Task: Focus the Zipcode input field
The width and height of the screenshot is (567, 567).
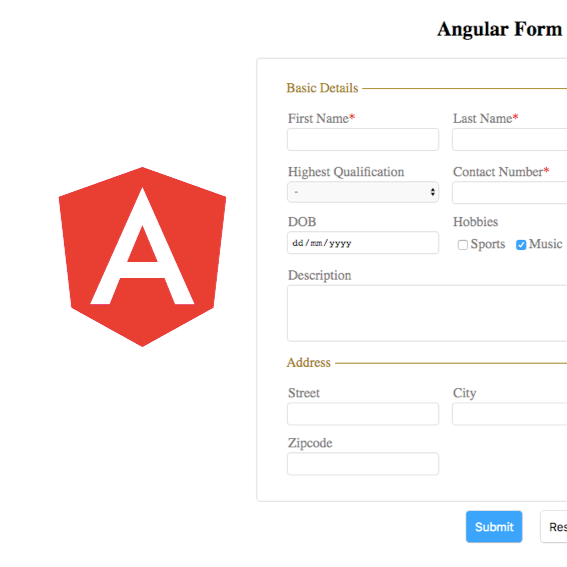Action: (363, 464)
